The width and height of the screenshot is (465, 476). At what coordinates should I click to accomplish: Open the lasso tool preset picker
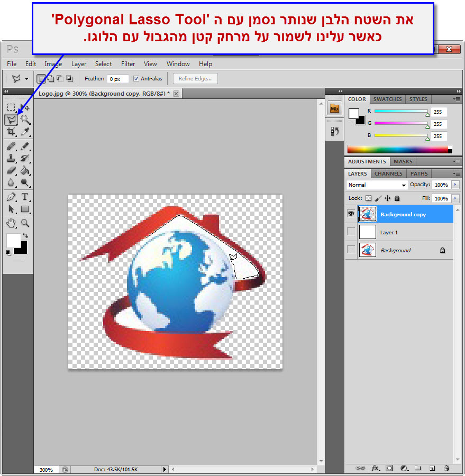pyautogui.click(x=19, y=79)
